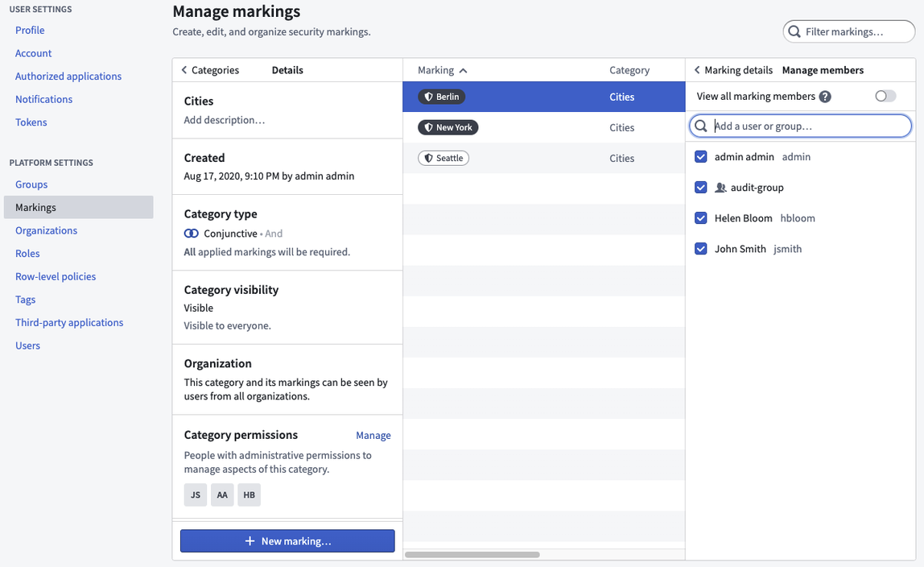
Task: Open Row-level policies in sidebar
Action: (56, 276)
